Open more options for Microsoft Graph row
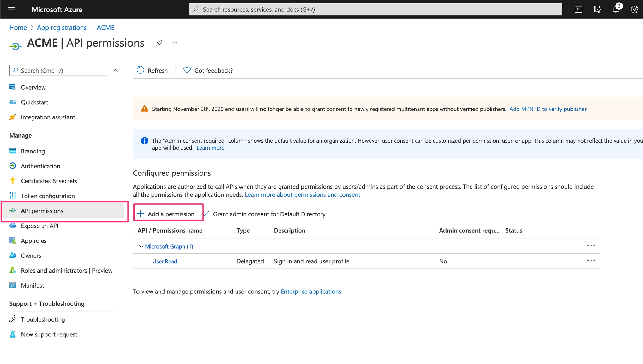The height and width of the screenshot is (364, 643). [591, 245]
